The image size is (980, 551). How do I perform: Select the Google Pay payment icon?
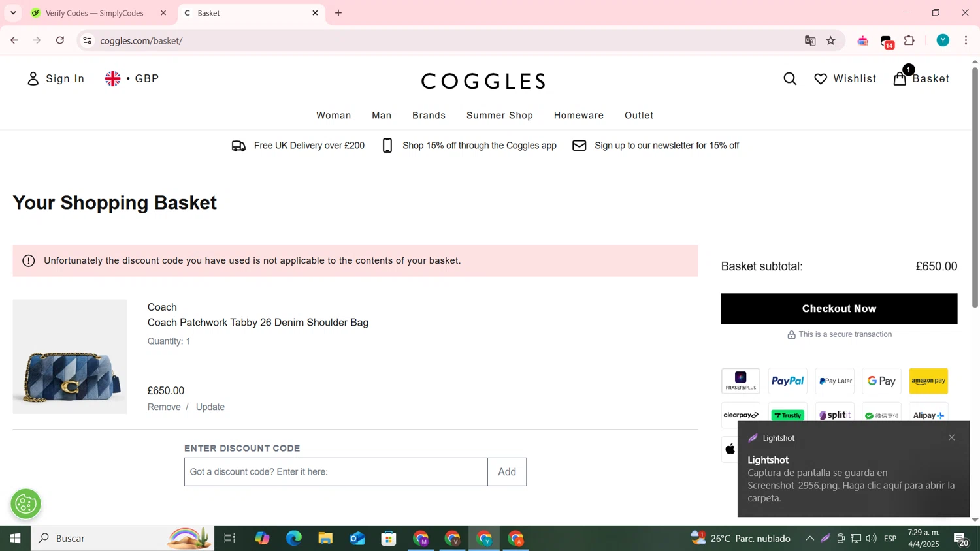click(x=882, y=381)
